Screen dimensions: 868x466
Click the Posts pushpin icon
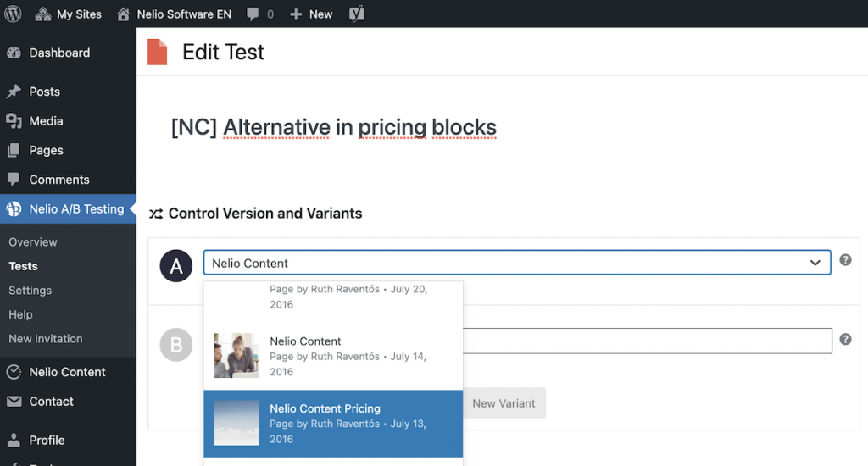pyautogui.click(x=14, y=92)
